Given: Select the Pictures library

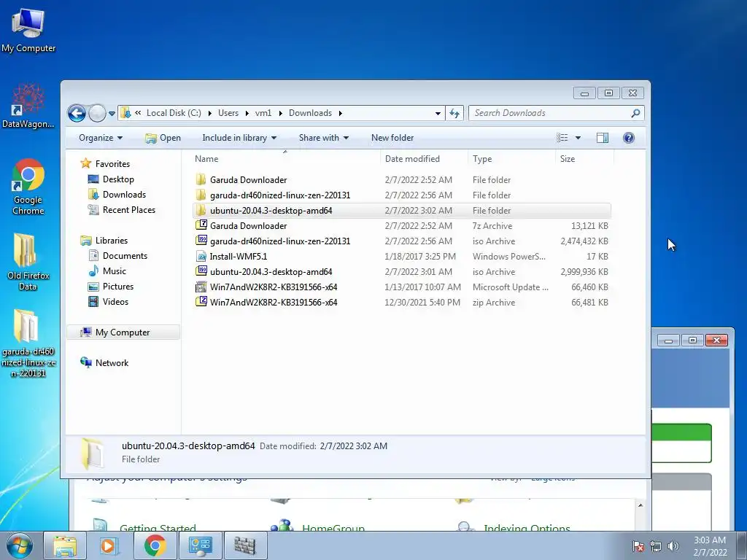Looking at the screenshot, I should pyautogui.click(x=111, y=286).
